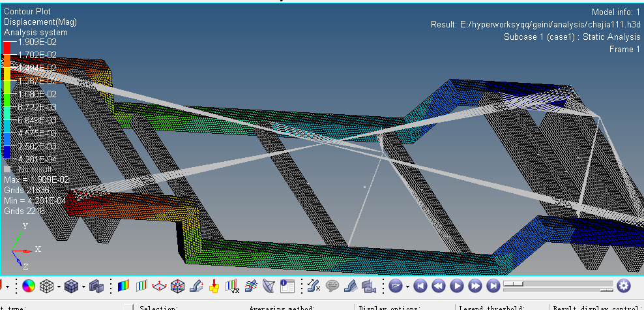The width and height of the screenshot is (644, 310).
Task: Expand wireframe mesh display dropdown arrow
Action: point(59,287)
